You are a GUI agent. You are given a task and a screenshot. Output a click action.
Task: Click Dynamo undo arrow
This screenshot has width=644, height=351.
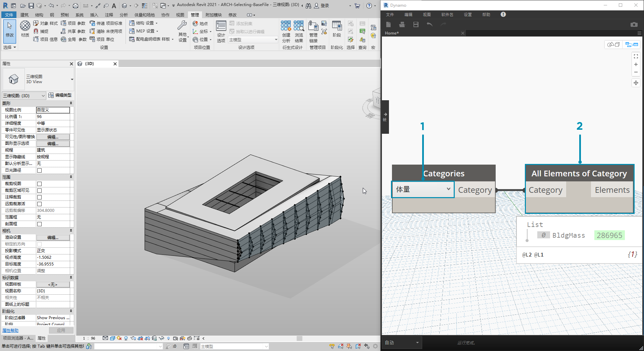tap(429, 24)
